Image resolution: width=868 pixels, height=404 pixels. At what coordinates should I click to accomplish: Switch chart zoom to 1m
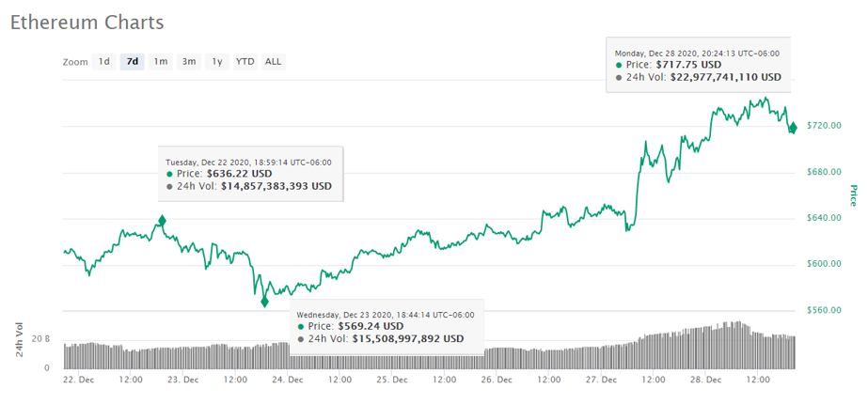[161, 62]
